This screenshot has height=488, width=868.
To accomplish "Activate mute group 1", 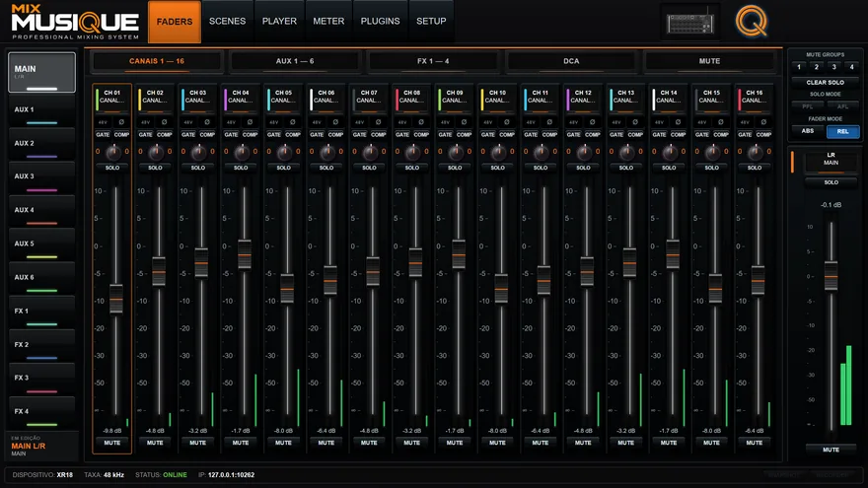I will [799, 67].
